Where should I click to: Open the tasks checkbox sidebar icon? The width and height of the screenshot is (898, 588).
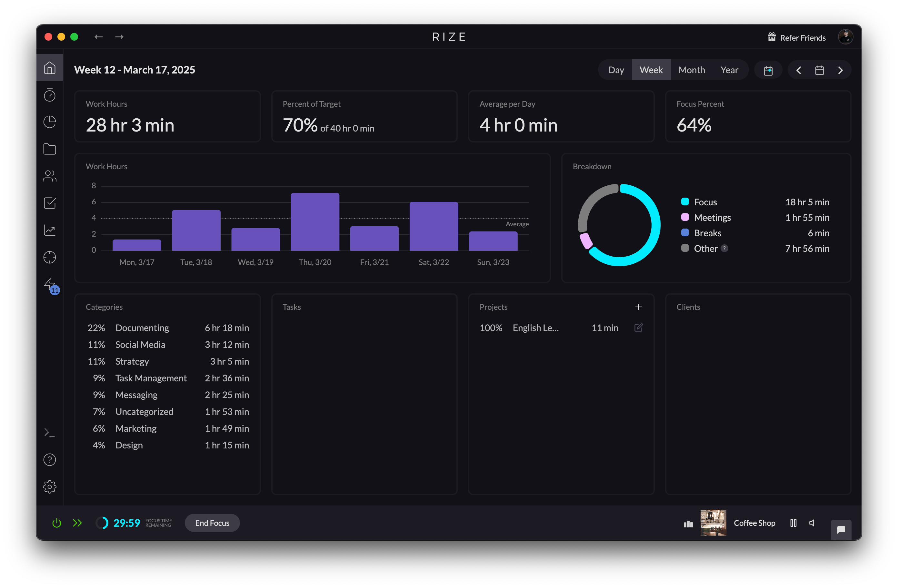tap(49, 203)
